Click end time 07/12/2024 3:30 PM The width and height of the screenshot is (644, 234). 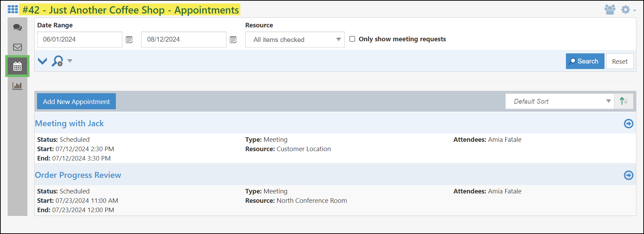point(81,158)
